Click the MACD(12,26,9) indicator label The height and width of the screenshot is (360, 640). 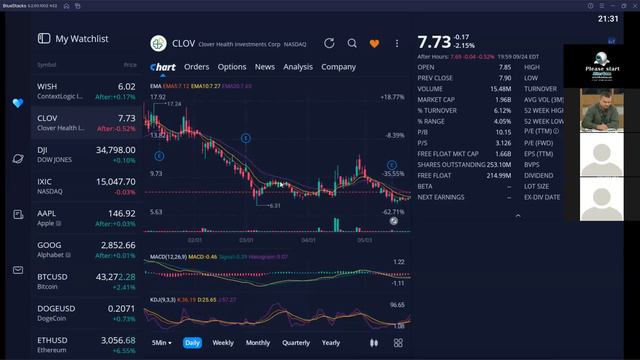(x=168, y=257)
